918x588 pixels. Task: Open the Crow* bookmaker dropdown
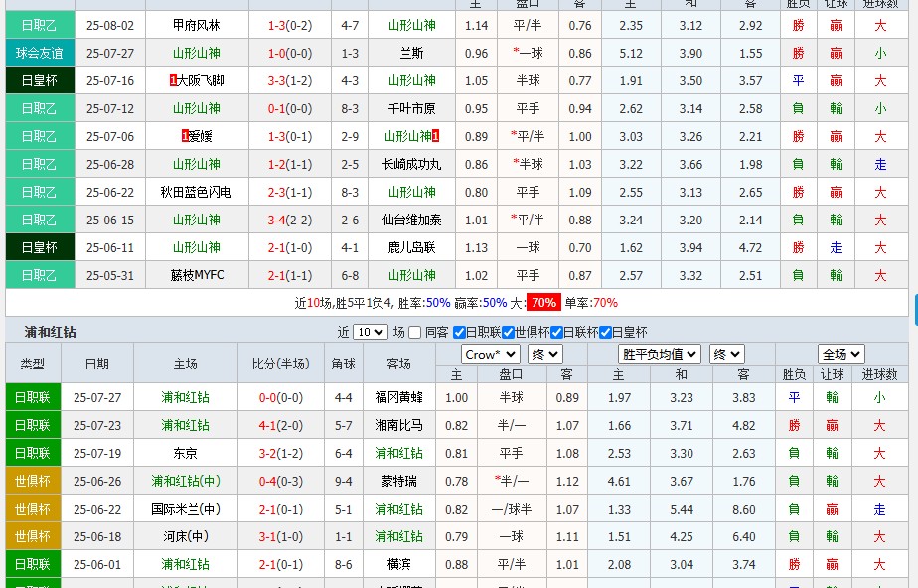pyautogui.click(x=492, y=353)
